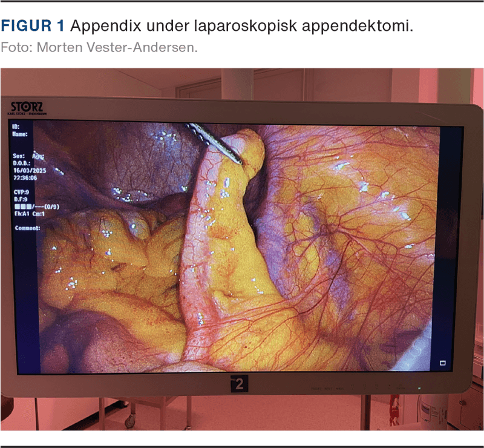Viewport: 484px width, 448px height.
Task: Click the Comment field in the overlay
Action: click(x=27, y=228)
